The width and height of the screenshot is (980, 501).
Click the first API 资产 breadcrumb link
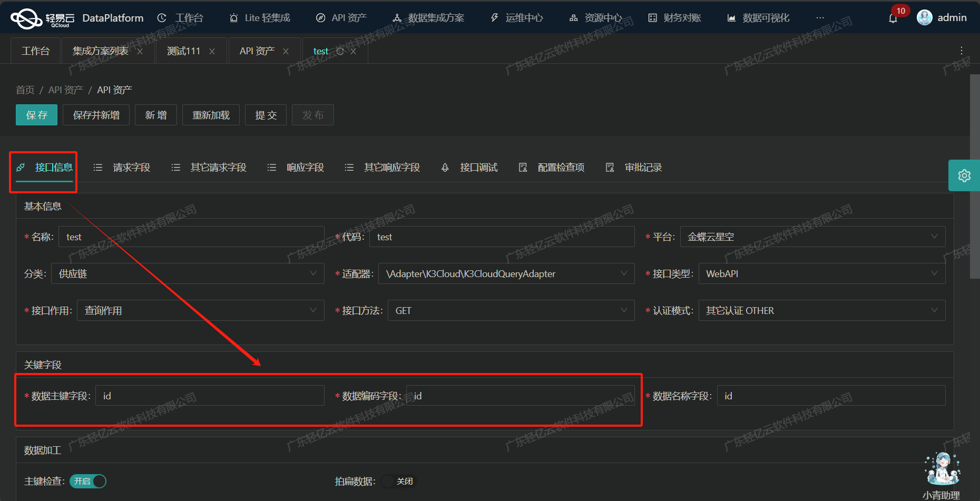click(66, 90)
